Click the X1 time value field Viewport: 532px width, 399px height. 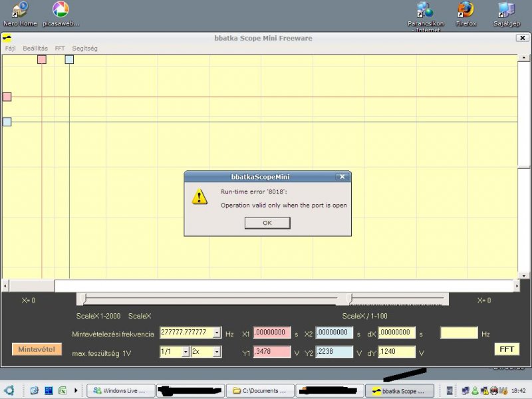coord(272,332)
